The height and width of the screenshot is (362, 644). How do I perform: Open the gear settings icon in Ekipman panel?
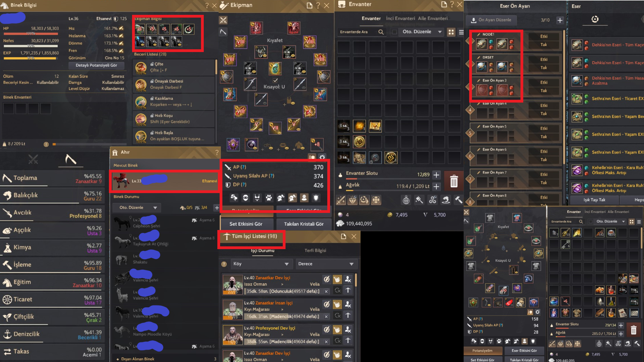322,157
